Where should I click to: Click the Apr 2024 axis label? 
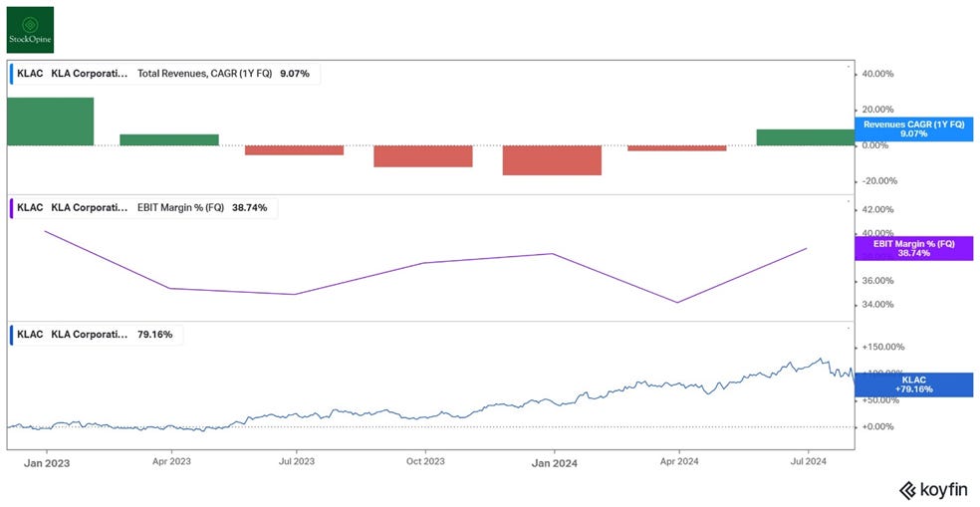(679, 464)
